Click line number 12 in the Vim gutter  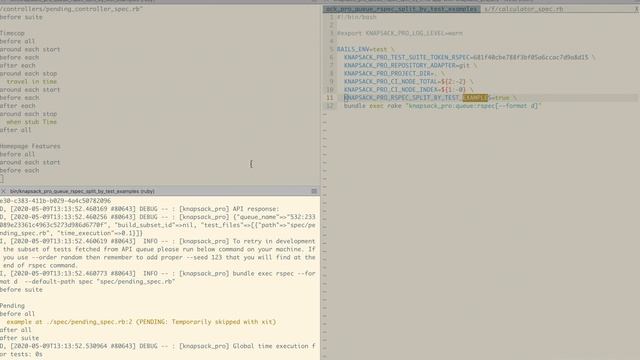330,106
